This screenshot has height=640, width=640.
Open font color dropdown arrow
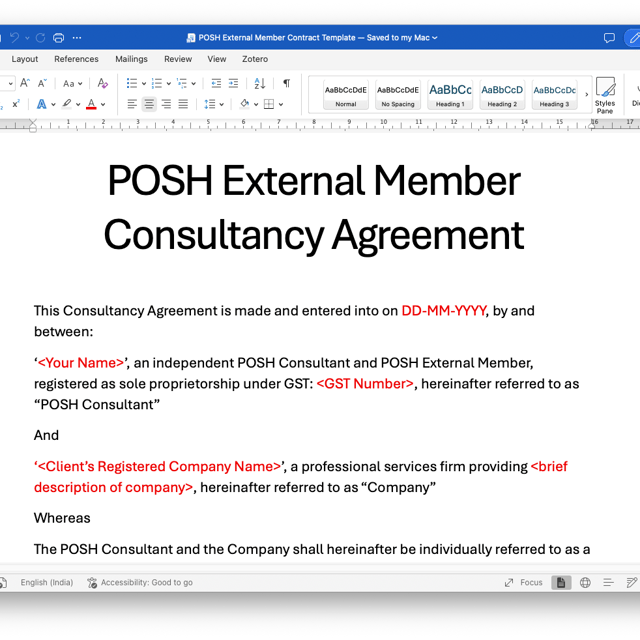(x=103, y=105)
